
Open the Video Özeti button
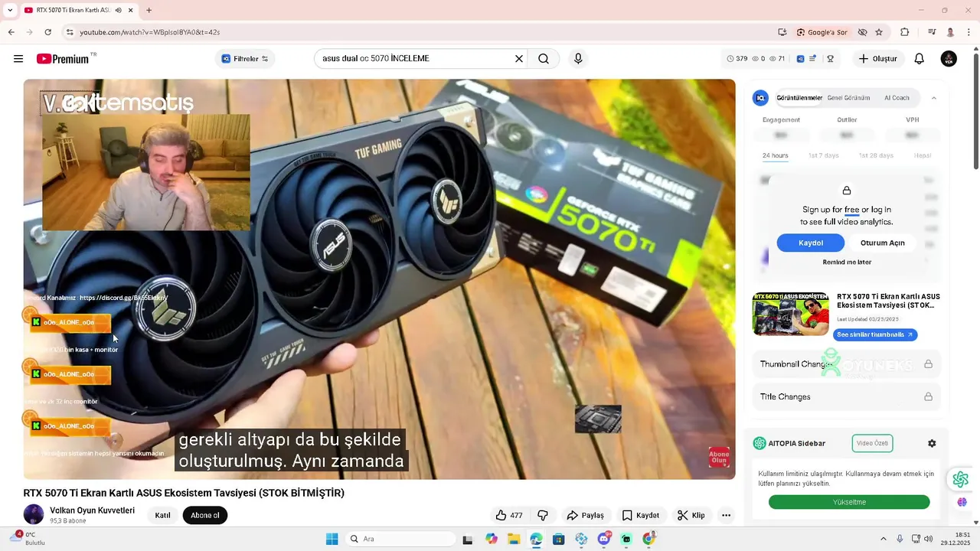[x=872, y=443]
